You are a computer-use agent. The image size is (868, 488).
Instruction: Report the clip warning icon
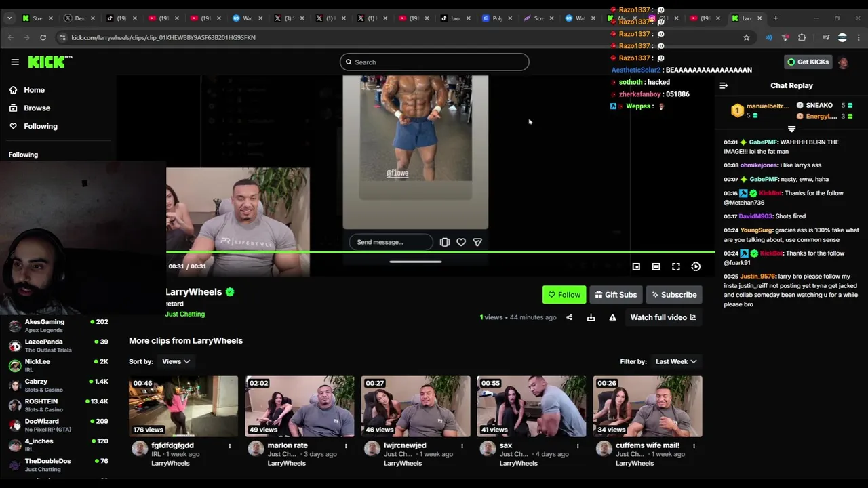tap(612, 317)
